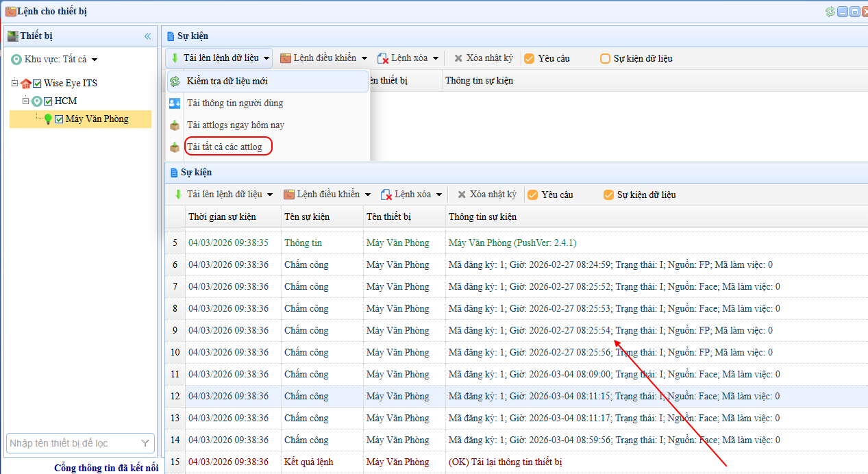
Task: Collapse the Wise Eye ITS tree node
Action: 14,84
